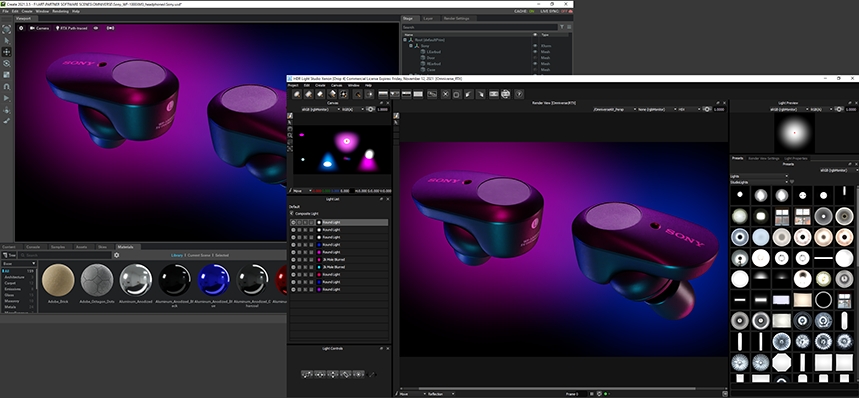The height and width of the screenshot is (398, 859).
Task: Click the Stage filter funnel icon
Action: point(562,27)
